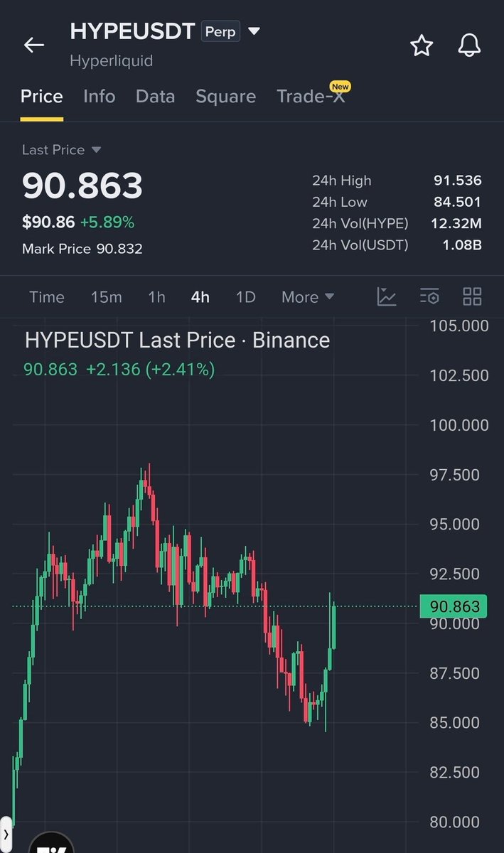This screenshot has height=853, width=504.
Task: Click the 105.000 price axis label
Action: point(459,326)
